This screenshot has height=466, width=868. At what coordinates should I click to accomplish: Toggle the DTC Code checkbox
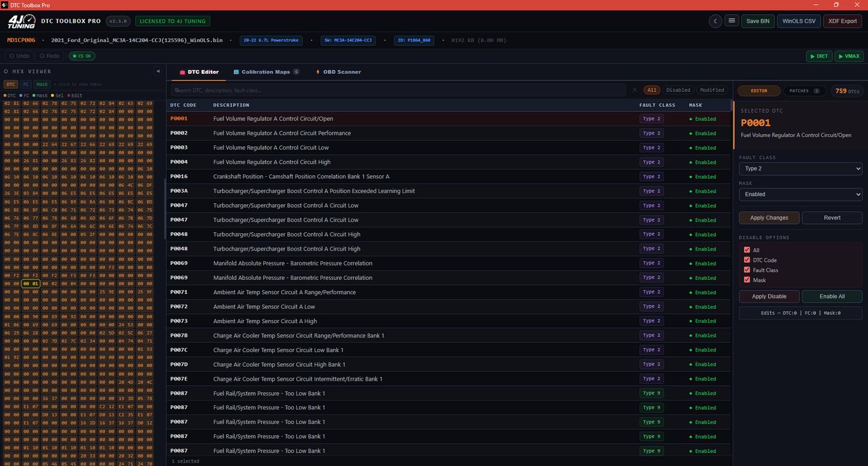point(747,260)
